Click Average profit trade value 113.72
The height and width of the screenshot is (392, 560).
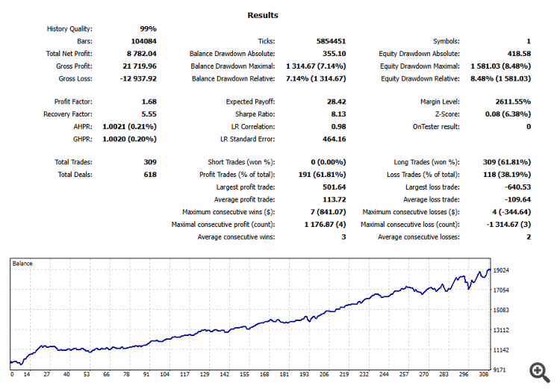click(x=335, y=200)
